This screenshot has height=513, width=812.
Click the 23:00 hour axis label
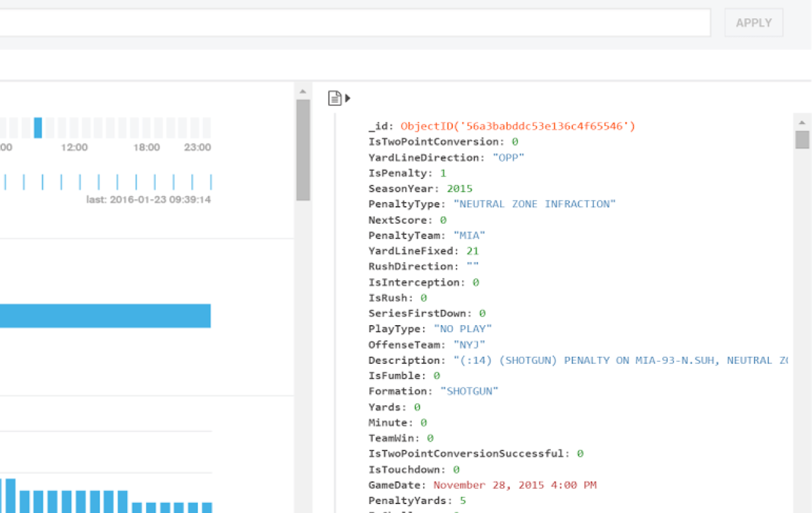pyautogui.click(x=197, y=147)
